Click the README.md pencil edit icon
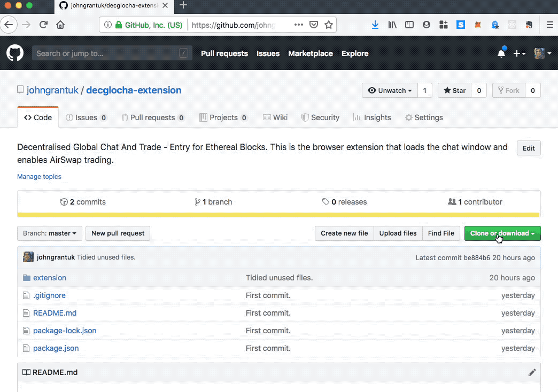The height and width of the screenshot is (392, 558). tap(532, 372)
